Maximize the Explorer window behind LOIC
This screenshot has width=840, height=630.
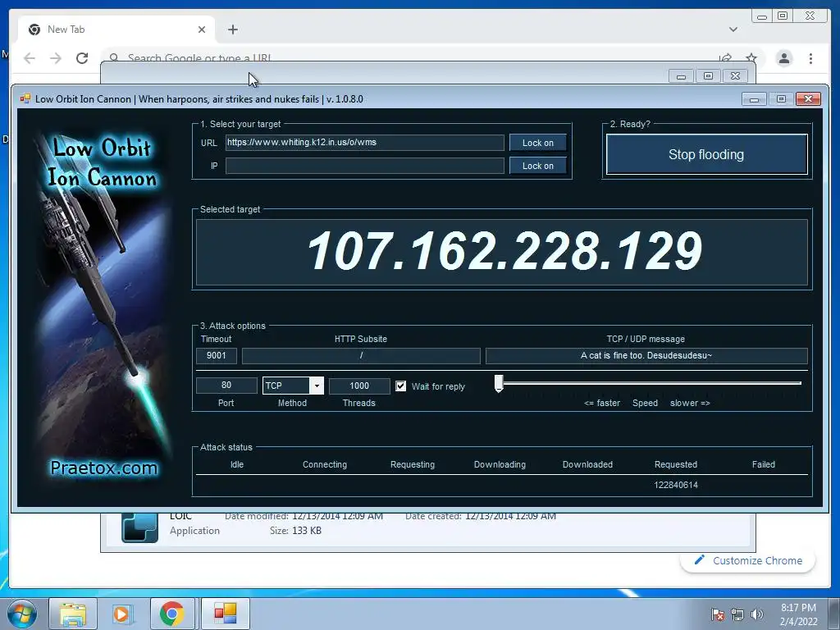point(708,76)
